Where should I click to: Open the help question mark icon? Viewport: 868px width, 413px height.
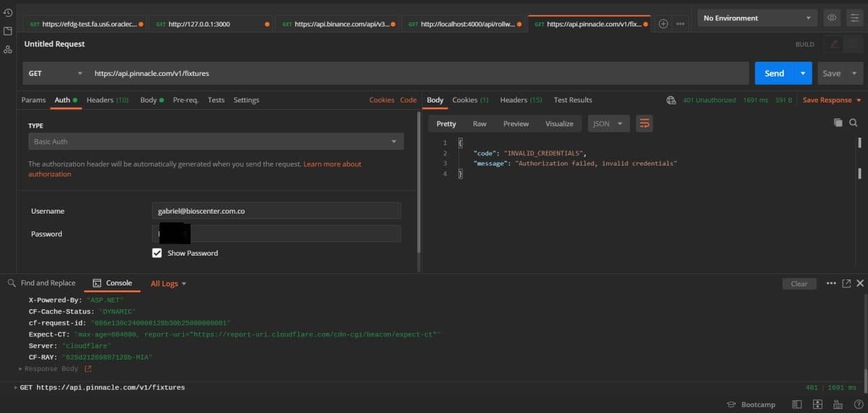pyautogui.click(x=858, y=404)
